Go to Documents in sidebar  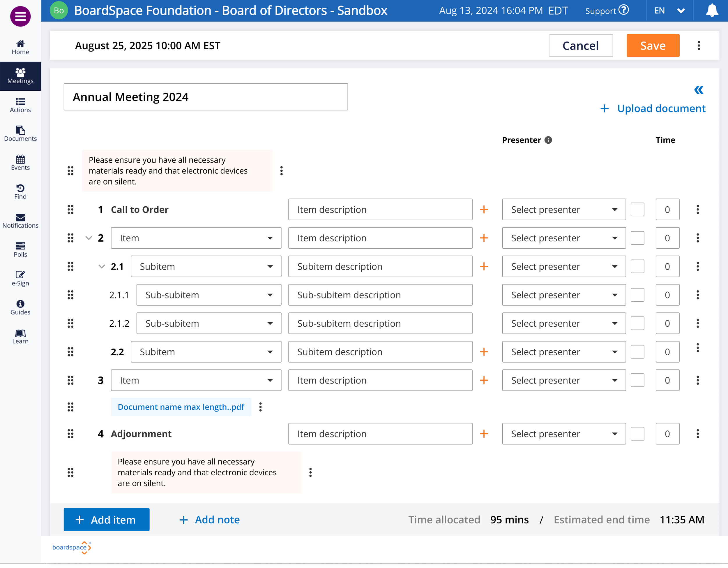point(20,134)
